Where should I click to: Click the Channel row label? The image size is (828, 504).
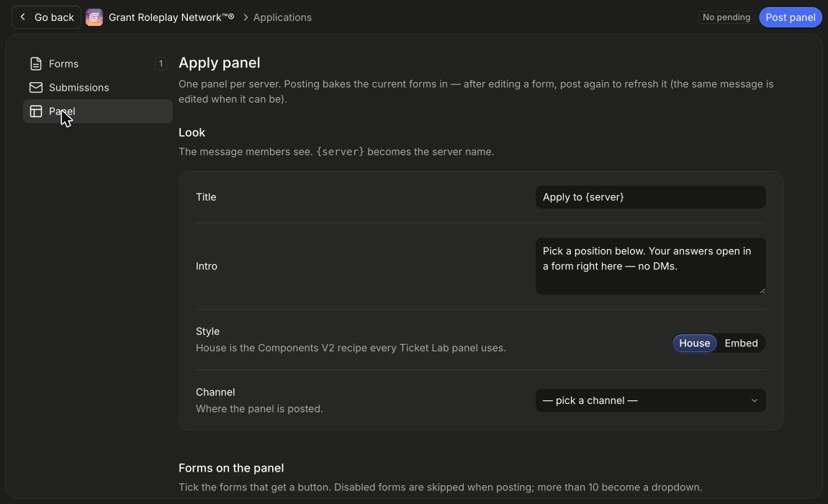tap(215, 392)
